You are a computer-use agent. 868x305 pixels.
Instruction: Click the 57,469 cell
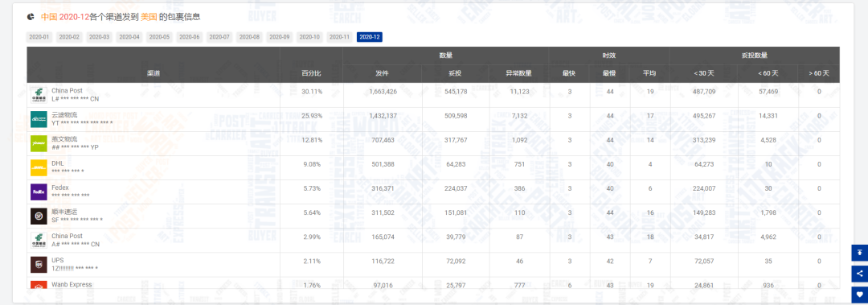point(768,91)
